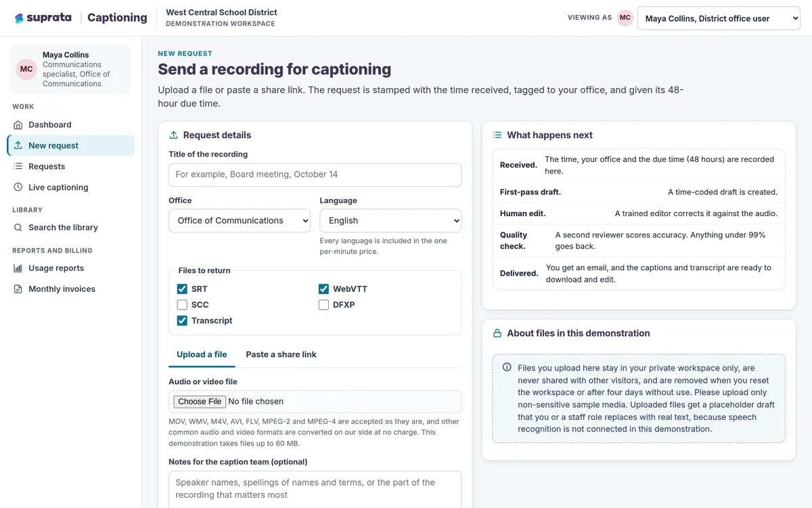
Task: Open Dashboard in the sidebar
Action: coord(71,125)
